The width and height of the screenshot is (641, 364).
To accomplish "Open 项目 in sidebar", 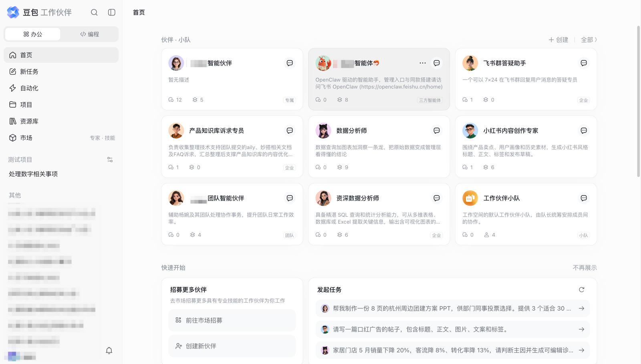I will pos(61,105).
